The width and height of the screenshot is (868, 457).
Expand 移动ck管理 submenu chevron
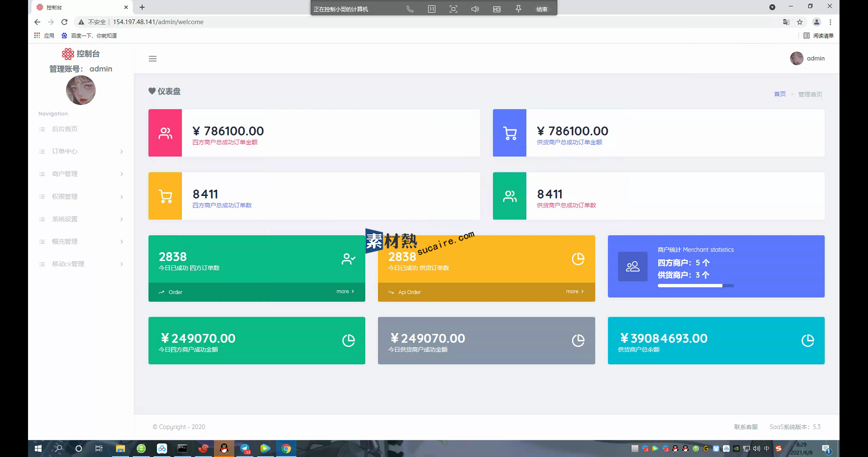tap(122, 264)
